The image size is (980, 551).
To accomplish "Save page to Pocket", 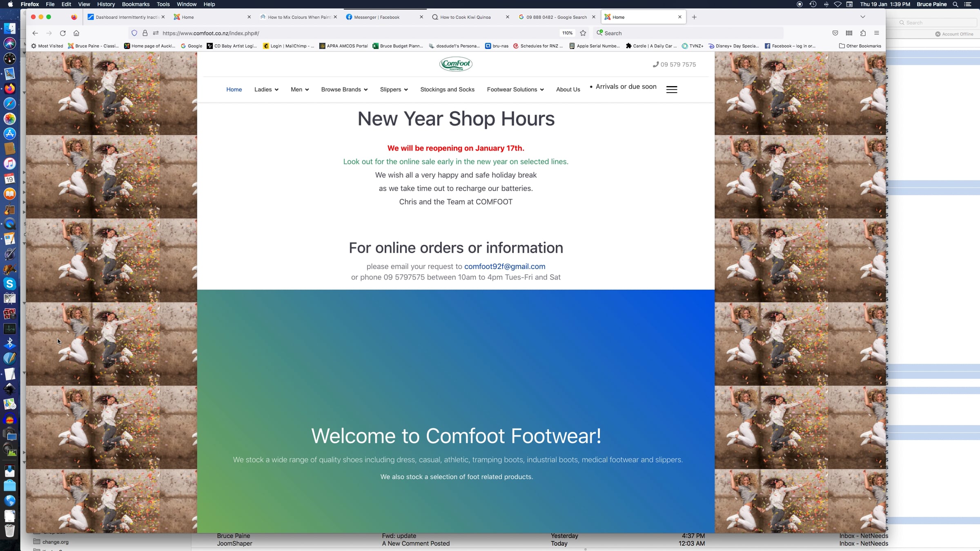I will pos(835,33).
